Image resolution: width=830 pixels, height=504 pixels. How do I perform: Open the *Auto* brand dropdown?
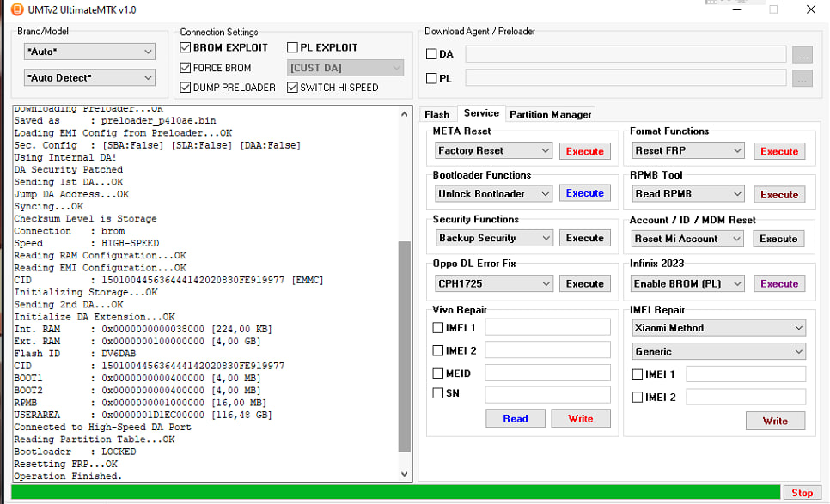89,52
